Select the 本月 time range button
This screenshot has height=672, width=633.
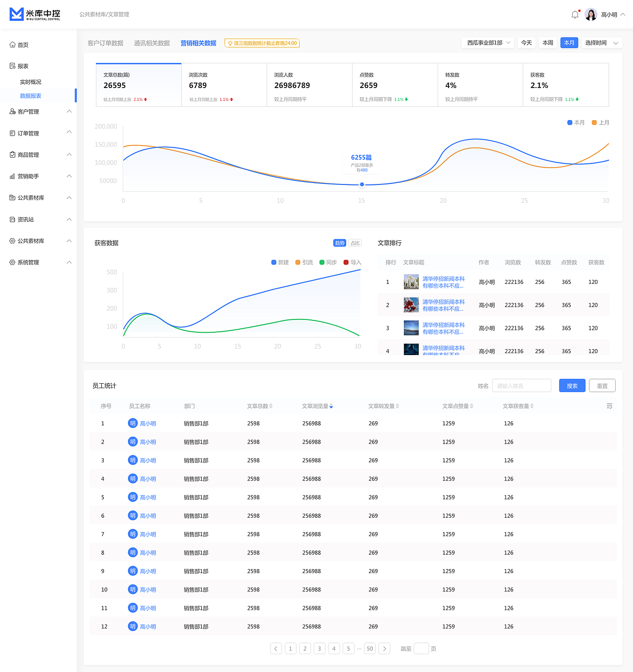point(569,43)
